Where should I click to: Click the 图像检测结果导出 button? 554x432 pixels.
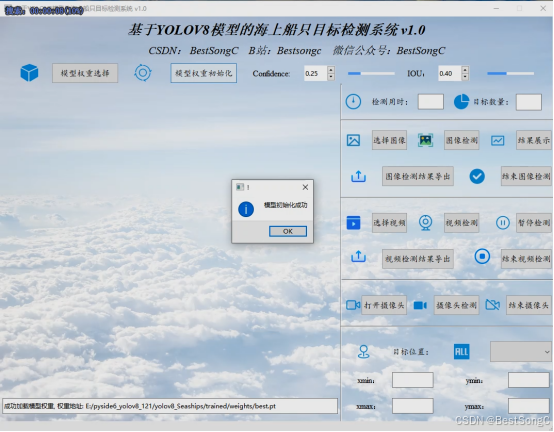click(x=418, y=176)
